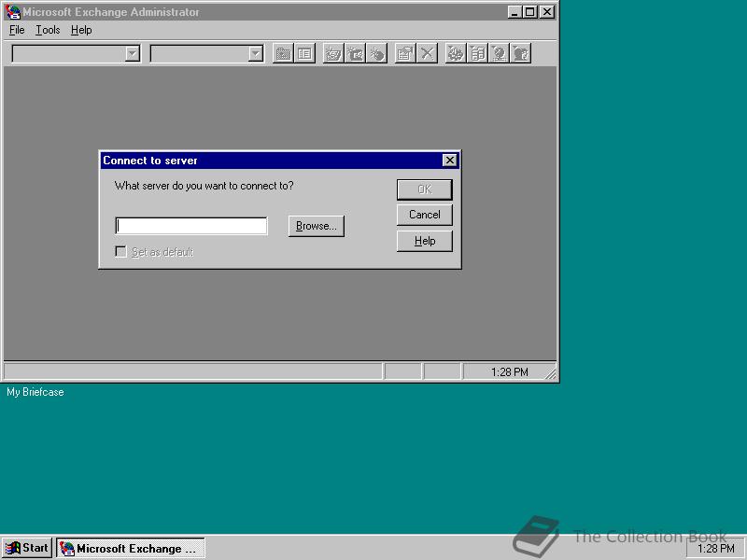
Task: Expand the second toolbar combo box
Action: [256, 54]
